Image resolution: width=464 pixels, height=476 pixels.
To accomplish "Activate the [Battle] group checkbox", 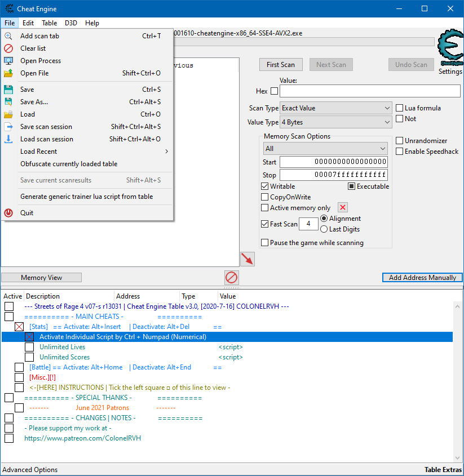I will [x=19, y=367].
